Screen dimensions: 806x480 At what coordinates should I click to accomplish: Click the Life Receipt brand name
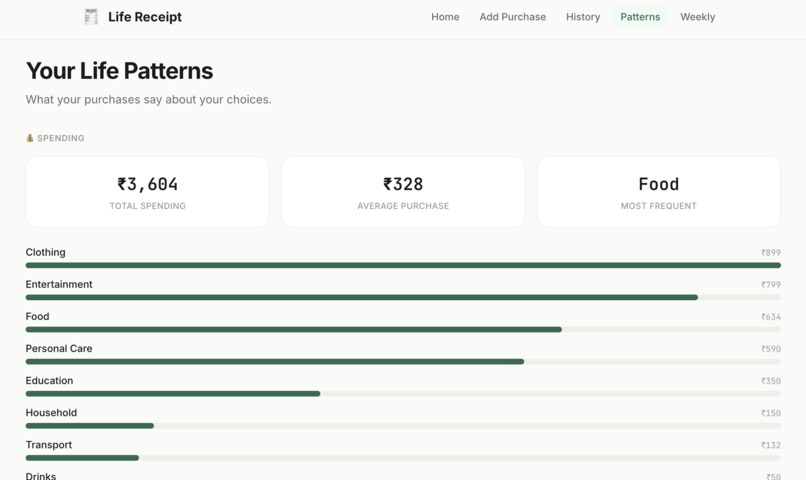point(145,17)
